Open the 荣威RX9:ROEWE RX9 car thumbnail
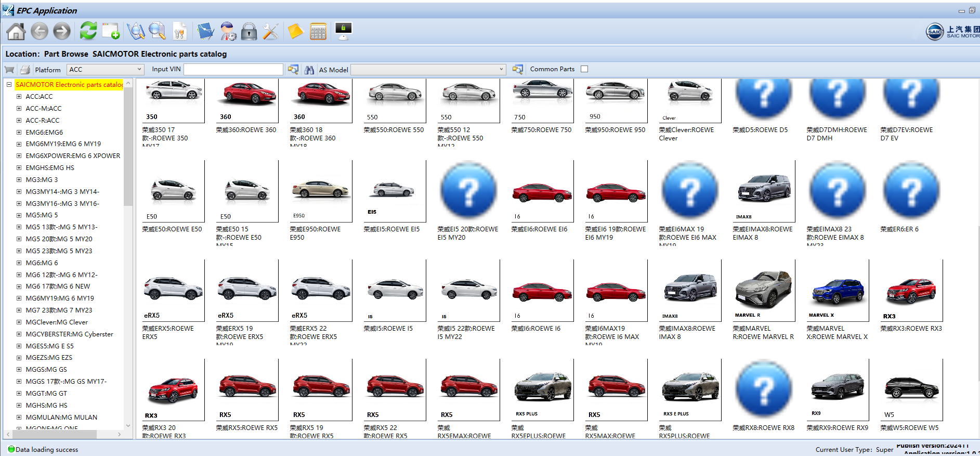The width and height of the screenshot is (980, 456). 838,390
